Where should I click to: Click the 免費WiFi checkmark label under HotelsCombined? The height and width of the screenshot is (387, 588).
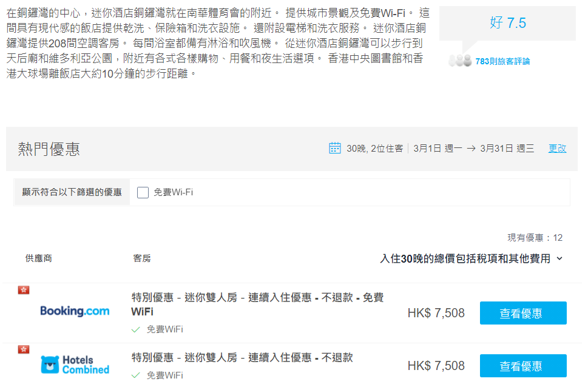pyautogui.click(x=157, y=375)
